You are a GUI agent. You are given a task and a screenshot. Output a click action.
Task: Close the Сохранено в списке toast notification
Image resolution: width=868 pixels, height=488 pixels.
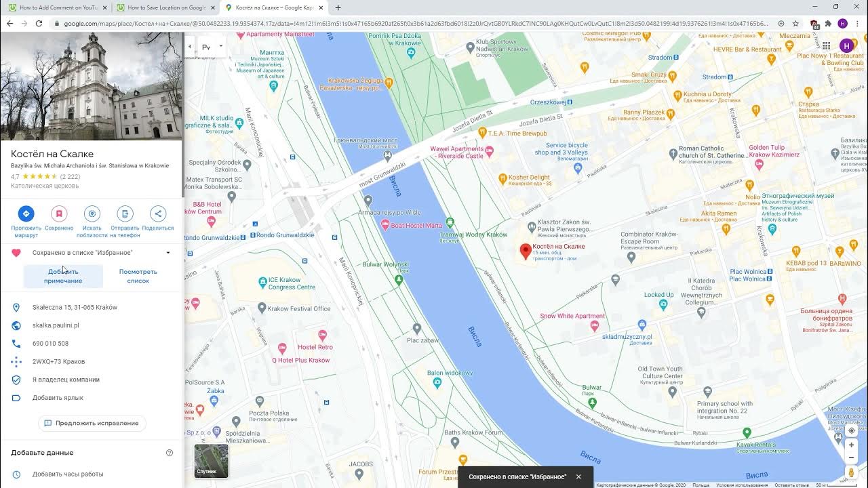click(578, 476)
